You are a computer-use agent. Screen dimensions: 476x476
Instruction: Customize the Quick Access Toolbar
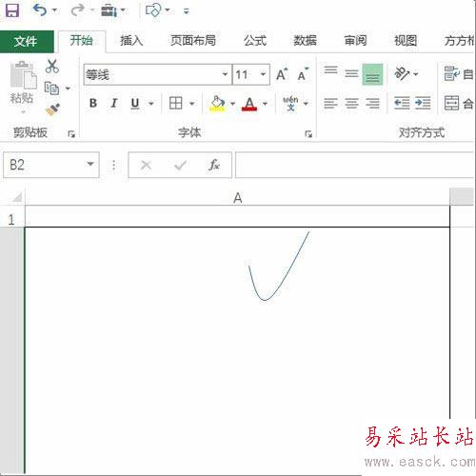[x=187, y=11]
